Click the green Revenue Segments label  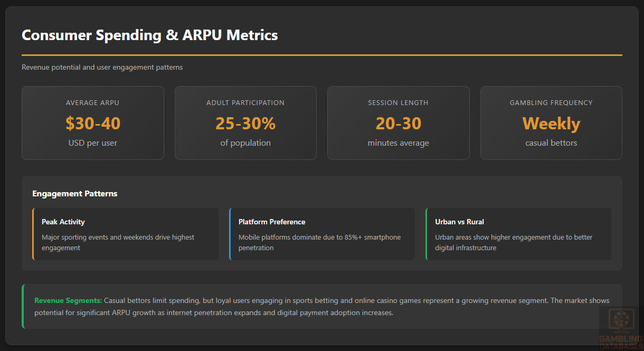68,300
